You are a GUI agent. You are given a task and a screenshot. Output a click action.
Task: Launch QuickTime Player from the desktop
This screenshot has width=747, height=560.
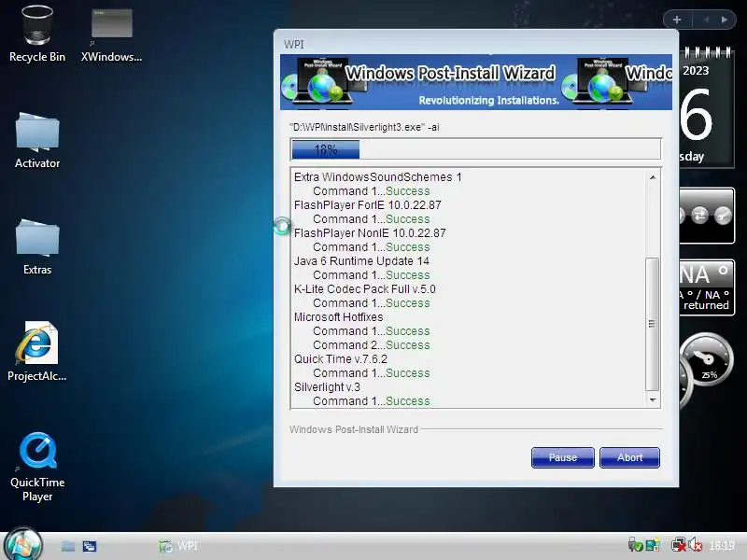click(37, 467)
